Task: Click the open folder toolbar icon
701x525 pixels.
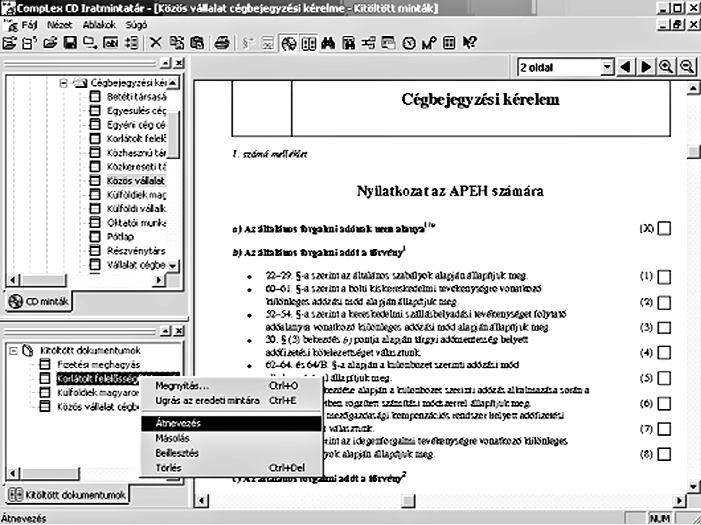Action: click(50, 43)
